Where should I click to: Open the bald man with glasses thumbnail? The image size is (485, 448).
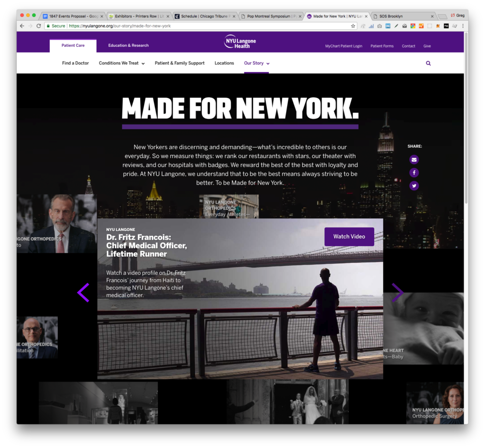point(37,337)
